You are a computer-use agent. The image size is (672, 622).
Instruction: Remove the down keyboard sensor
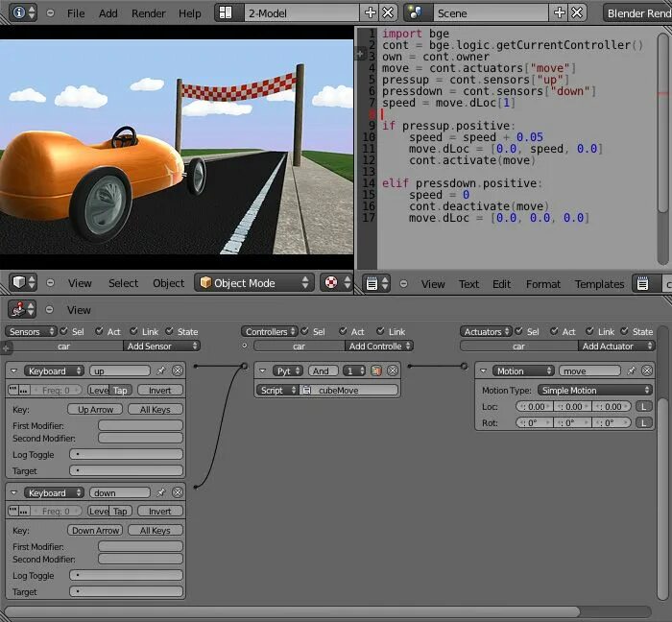178,492
